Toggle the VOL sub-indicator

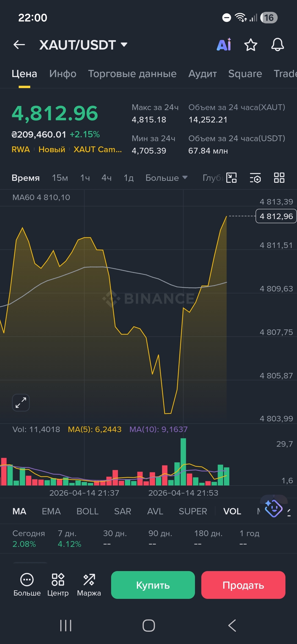pos(232,511)
